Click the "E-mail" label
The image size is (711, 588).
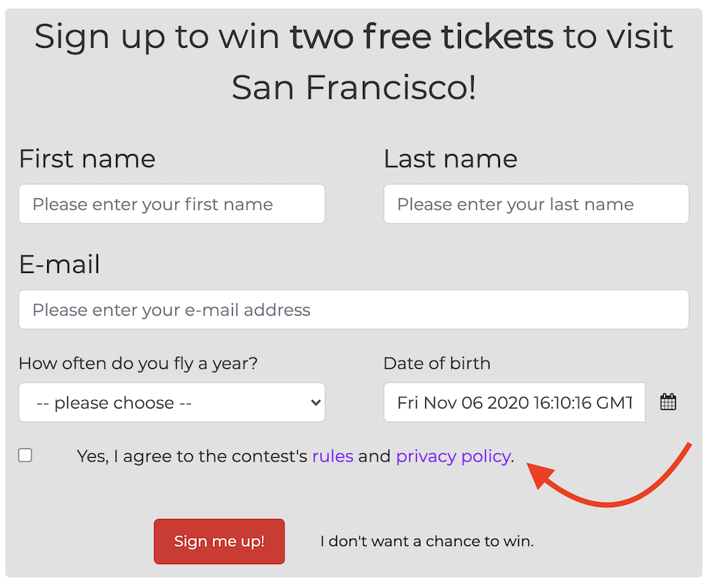tap(59, 264)
